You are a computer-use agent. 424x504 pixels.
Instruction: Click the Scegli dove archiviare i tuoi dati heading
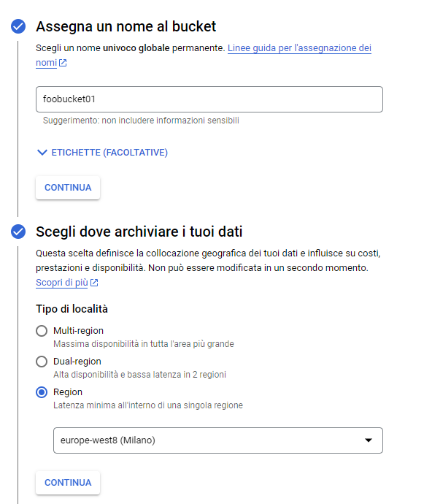click(139, 232)
